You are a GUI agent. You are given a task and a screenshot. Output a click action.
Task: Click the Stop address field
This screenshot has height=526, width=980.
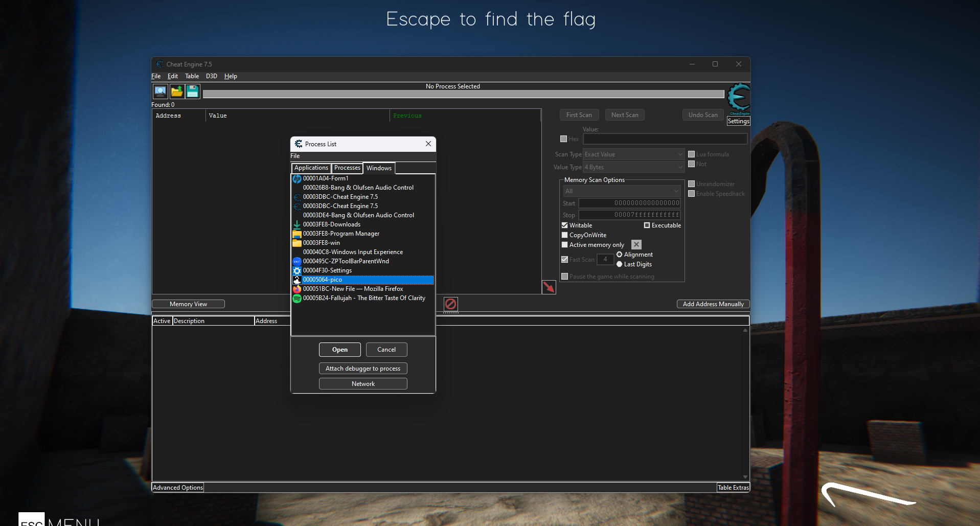(629, 215)
